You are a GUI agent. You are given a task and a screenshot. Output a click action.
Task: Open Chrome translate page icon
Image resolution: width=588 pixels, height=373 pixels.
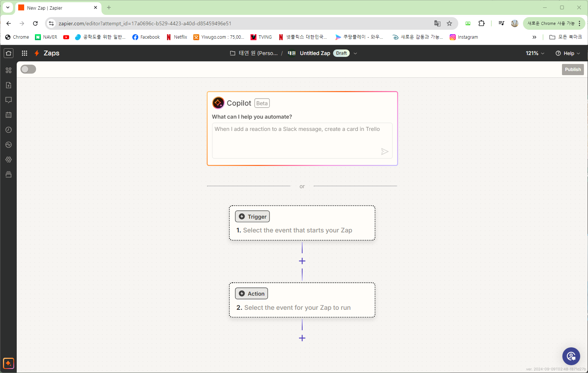437,23
